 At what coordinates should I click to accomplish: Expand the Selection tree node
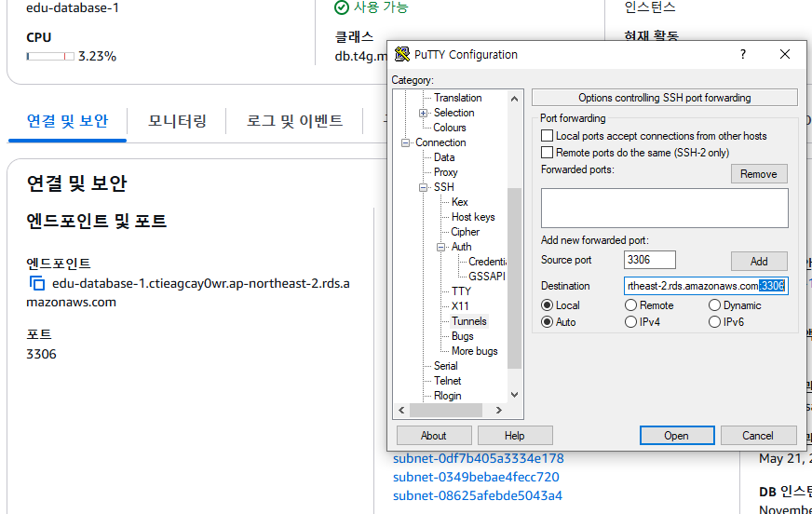click(x=423, y=113)
